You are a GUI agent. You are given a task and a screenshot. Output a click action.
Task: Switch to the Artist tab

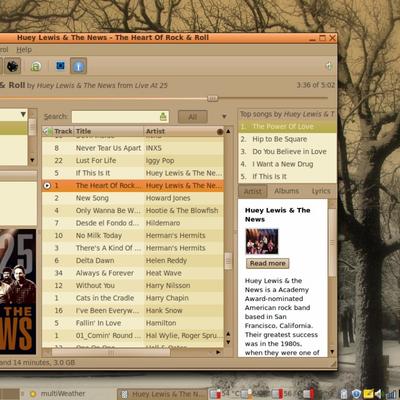(253, 191)
